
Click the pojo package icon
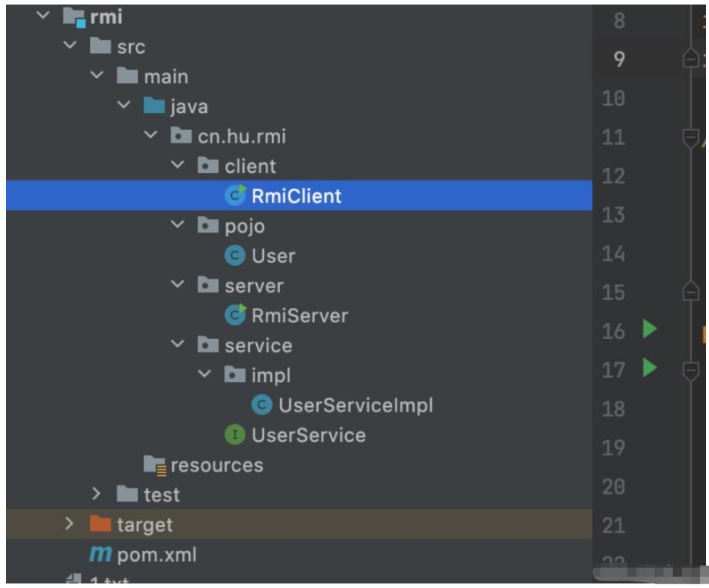[x=208, y=225]
